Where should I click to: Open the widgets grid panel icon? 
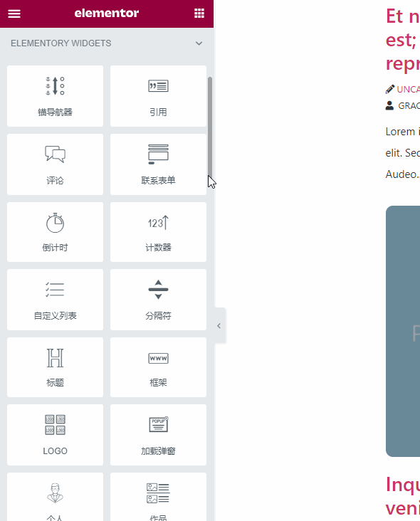(x=199, y=14)
